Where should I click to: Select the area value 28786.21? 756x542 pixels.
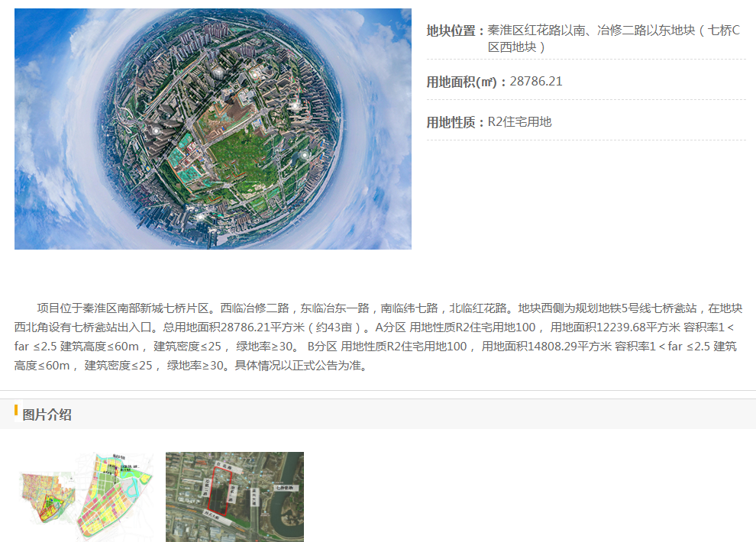536,82
